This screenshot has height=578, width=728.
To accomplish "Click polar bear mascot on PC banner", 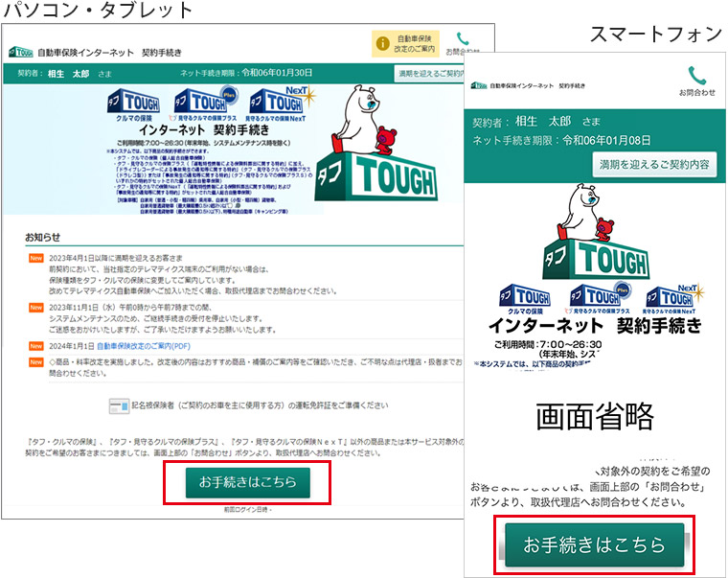I will click(357, 119).
